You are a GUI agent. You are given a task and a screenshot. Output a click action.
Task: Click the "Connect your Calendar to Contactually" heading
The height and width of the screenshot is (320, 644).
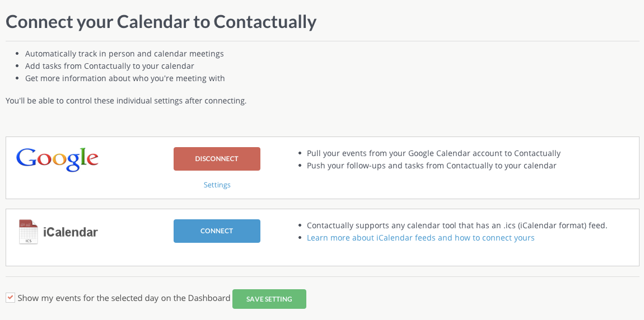pos(161,22)
